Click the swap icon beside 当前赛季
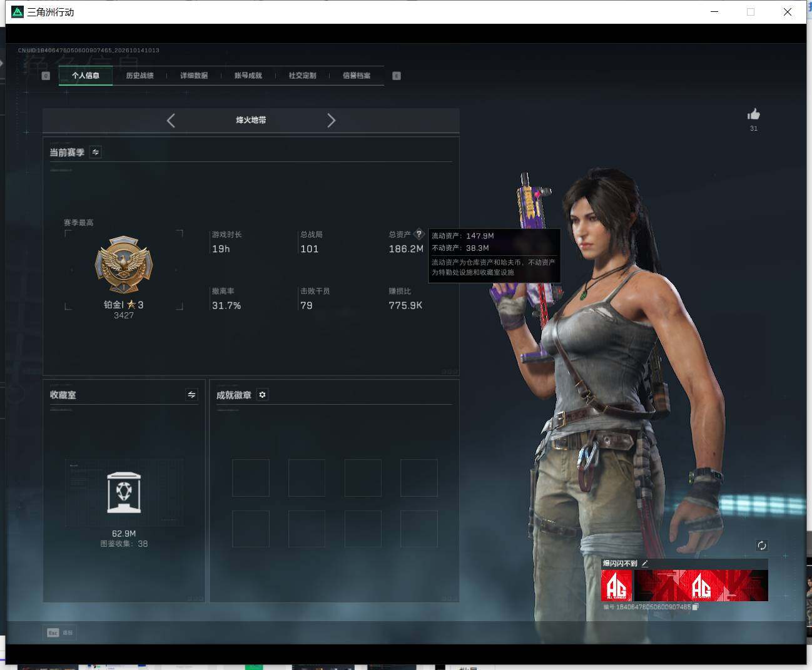The height and width of the screenshot is (670, 812). (95, 152)
